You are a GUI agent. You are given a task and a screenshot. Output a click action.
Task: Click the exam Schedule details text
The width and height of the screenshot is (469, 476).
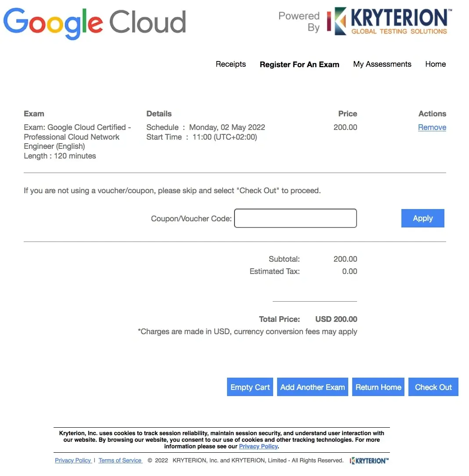(205, 127)
